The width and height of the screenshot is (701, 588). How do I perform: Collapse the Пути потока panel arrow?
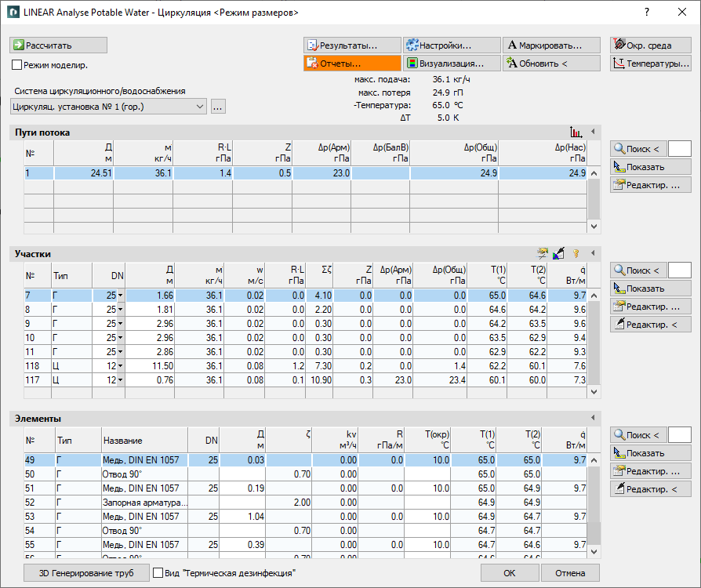pyautogui.click(x=593, y=132)
